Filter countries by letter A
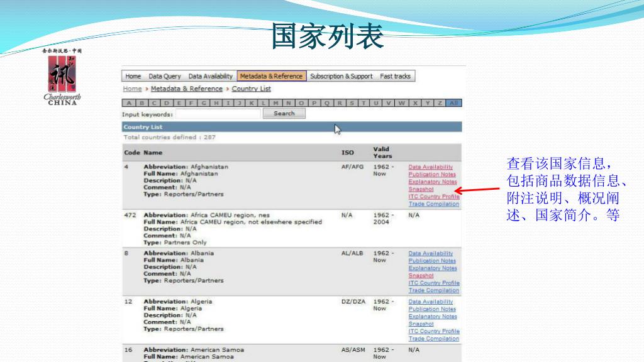The height and width of the screenshot is (362, 644). point(129,103)
